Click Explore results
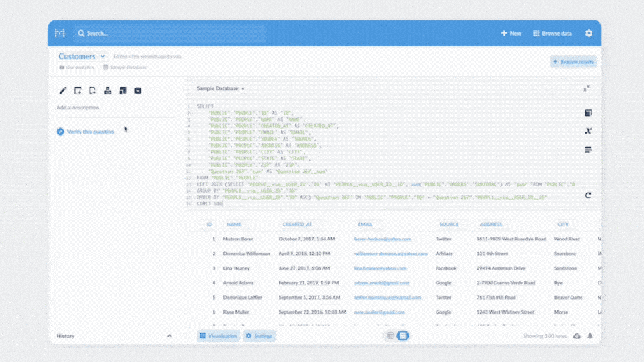The height and width of the screenshot is (362, 644). (x=573, y=62)
